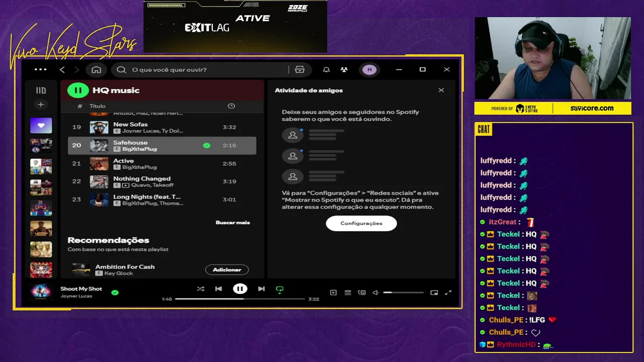Screen dimensions: 644x362
Task: Maximize the Spotify window
Action: click(x=423, y=70)
